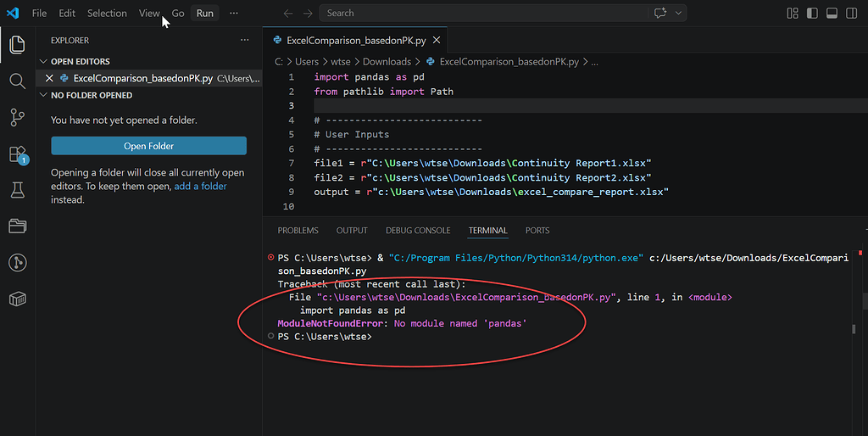Click ModuleNotFoundError text in terminal
Screen dimensions: 868x436
click(x=331, y=323)
